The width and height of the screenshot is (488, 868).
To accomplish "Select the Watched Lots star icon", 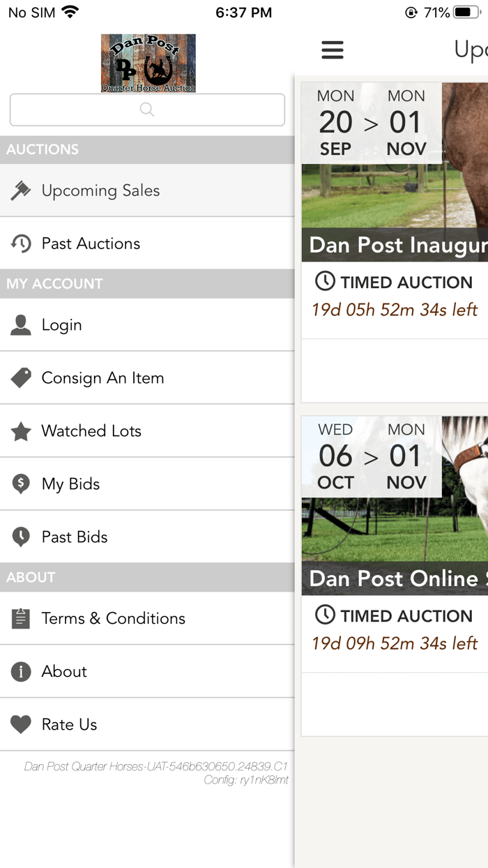I will (22, 431).
